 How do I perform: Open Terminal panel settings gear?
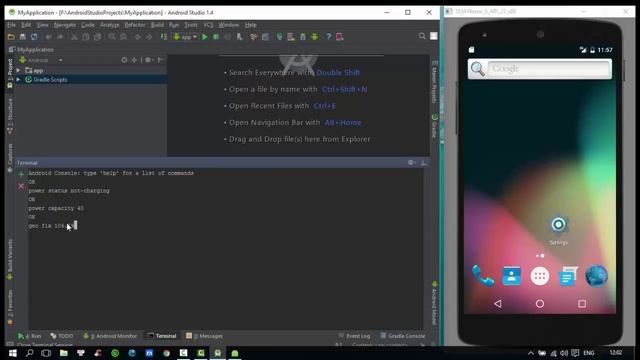click(x=411, y=162)
